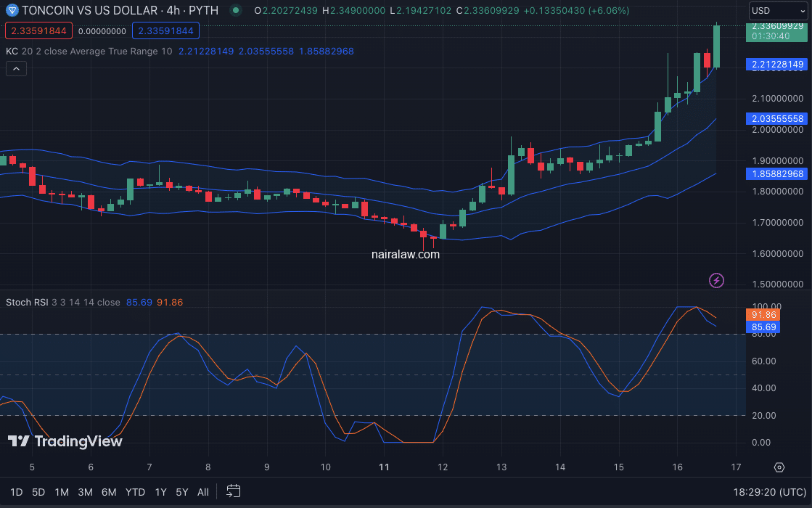Click the 18:29:20 (UTC) timezone clock
The image size is (812, 508).
[766, 492]
